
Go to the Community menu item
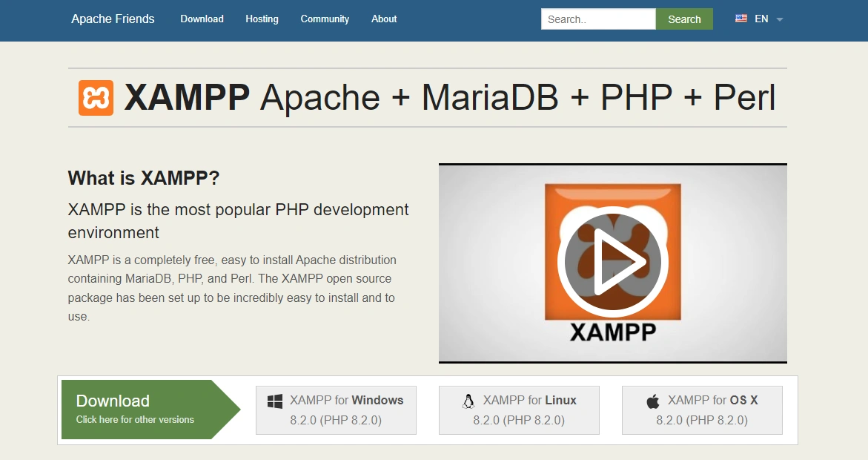coord(325,19)
